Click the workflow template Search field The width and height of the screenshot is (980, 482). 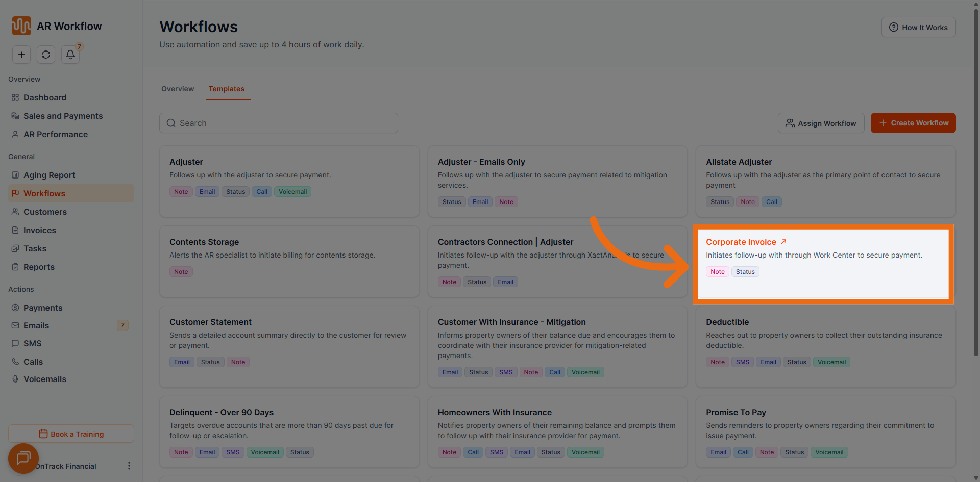[x=279, y=123]
